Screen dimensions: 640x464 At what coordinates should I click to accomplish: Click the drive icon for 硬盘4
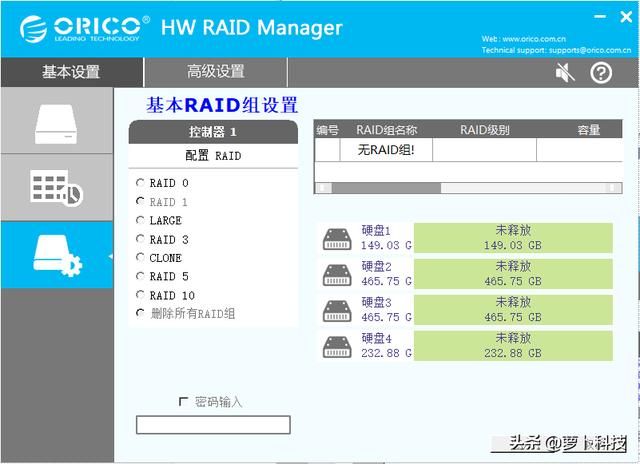tap(337, 347)
